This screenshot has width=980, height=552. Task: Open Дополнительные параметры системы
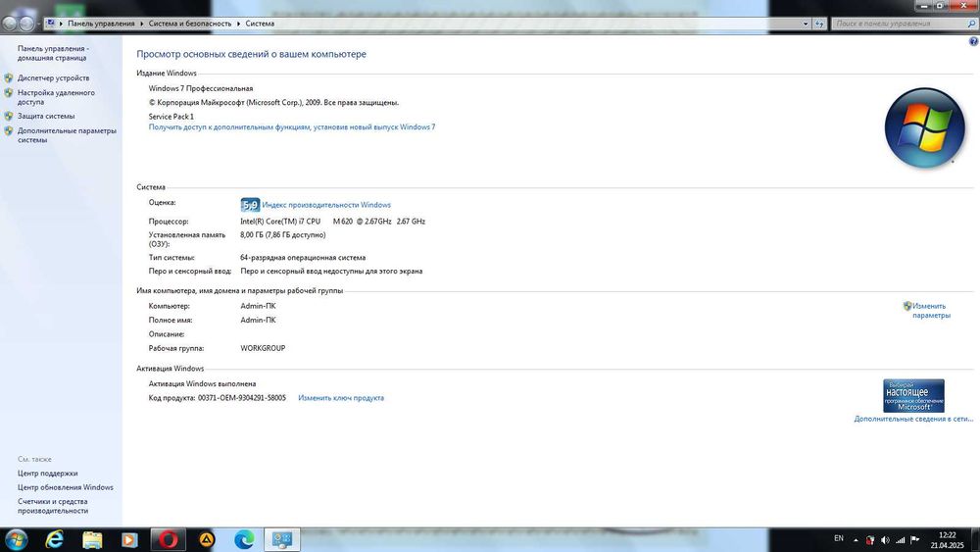click(67, 135)
